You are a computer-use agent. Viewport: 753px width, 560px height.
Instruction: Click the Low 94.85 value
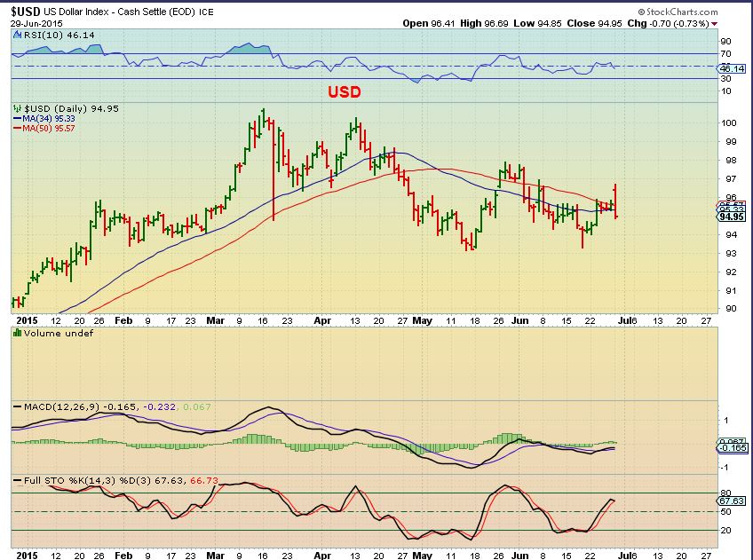pyautogui.click(x=537, y=23)
